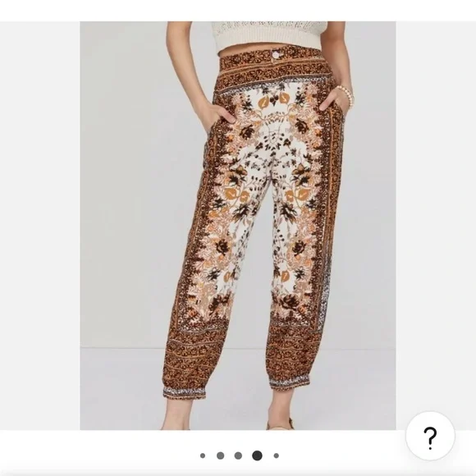Click the cream knit crop top

click(269, 34)
